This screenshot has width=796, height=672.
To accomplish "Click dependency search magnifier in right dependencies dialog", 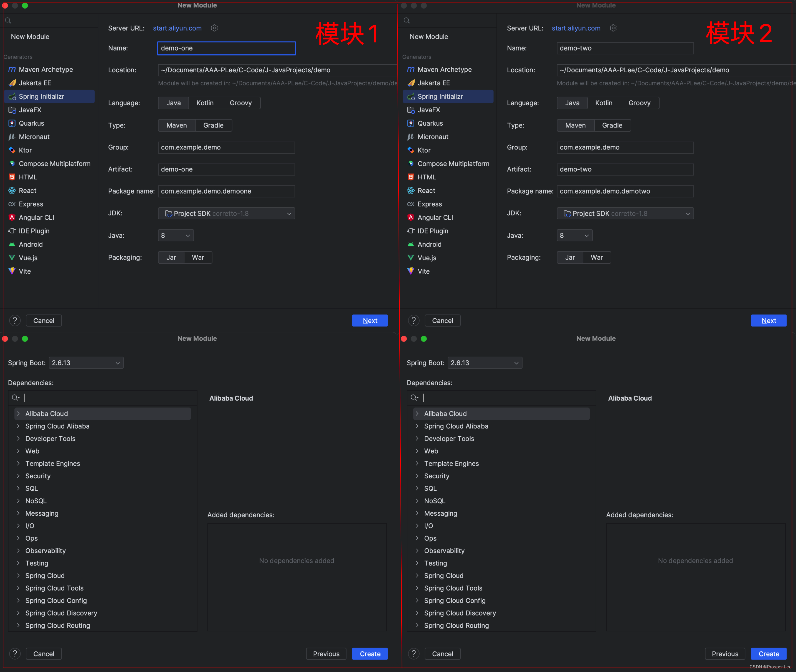I will (414, 398).
